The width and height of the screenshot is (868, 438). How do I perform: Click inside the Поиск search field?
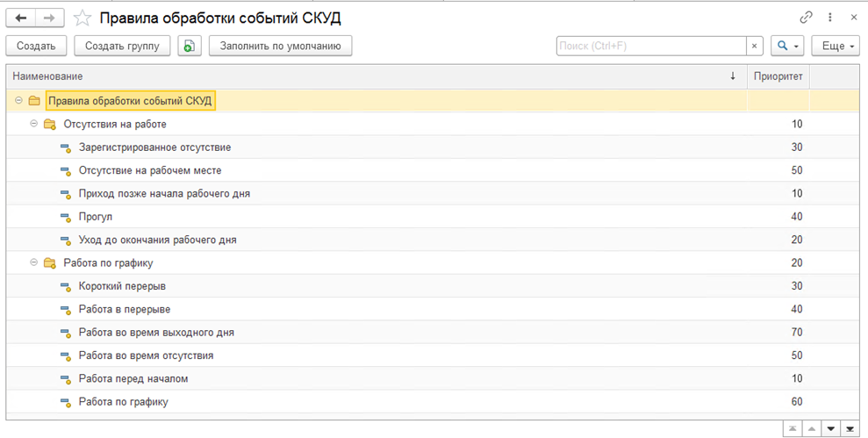(649, 46)
